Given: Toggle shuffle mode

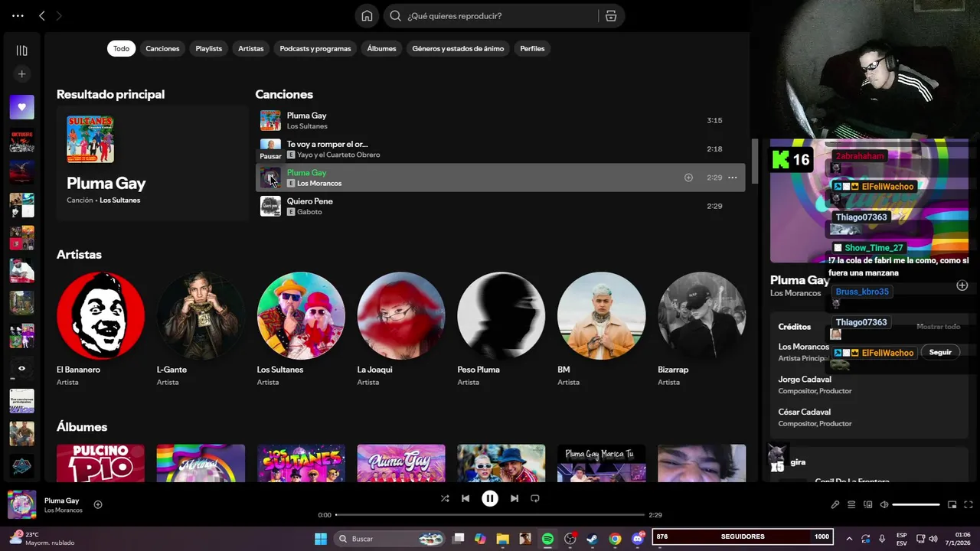Looking at the screenshot, I should (x=445, y=498).
